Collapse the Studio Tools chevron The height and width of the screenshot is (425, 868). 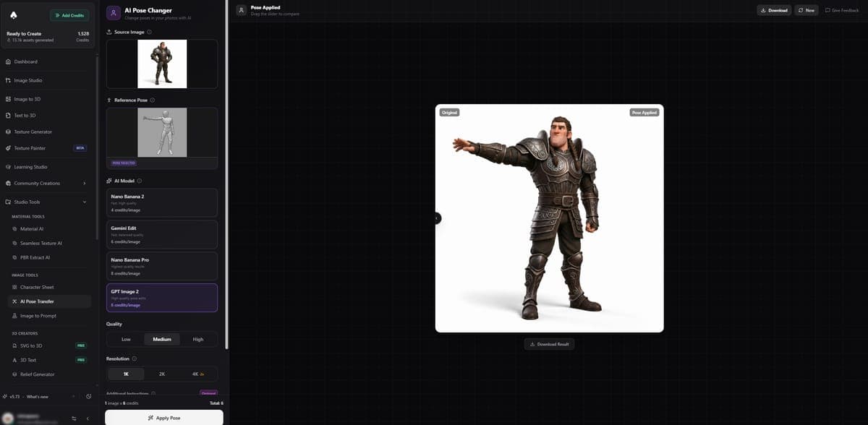(x=85, y=202)
